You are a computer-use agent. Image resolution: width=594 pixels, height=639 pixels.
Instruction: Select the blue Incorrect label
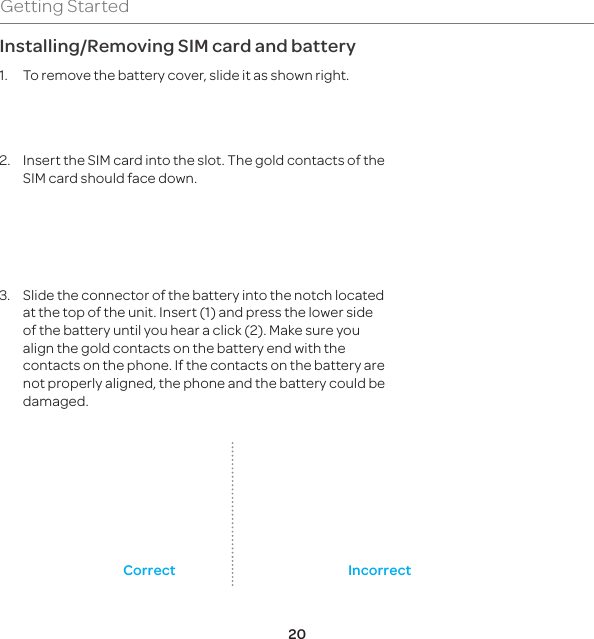[379, 570]
